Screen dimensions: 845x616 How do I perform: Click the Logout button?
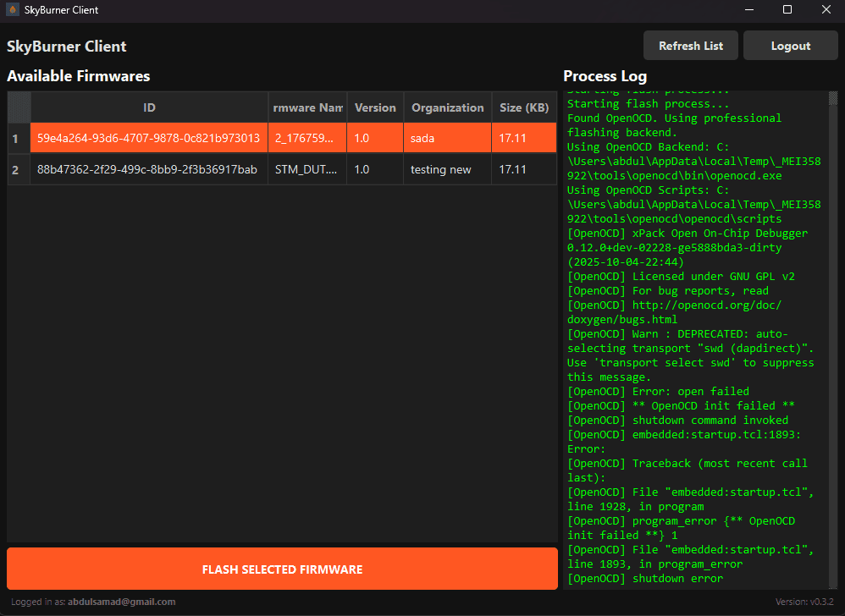[789, 45]
